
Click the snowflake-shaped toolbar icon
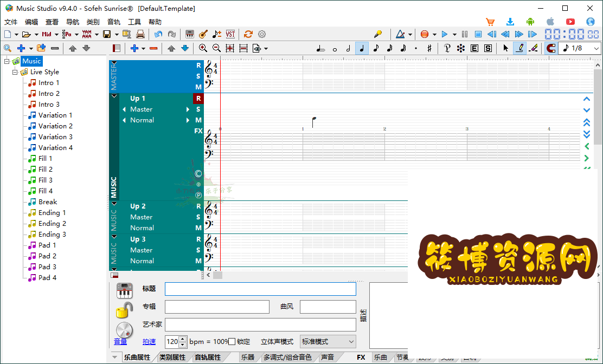pos(461,48)
